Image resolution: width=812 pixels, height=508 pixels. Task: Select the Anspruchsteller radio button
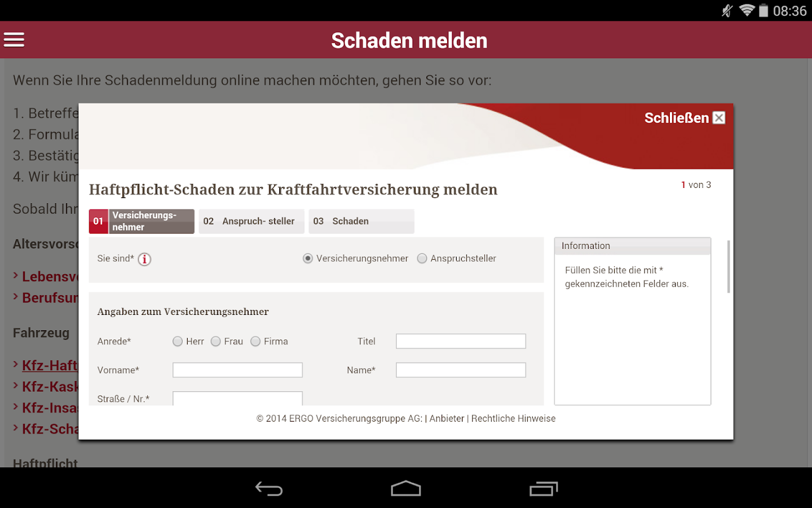click(x=422, y=258)
